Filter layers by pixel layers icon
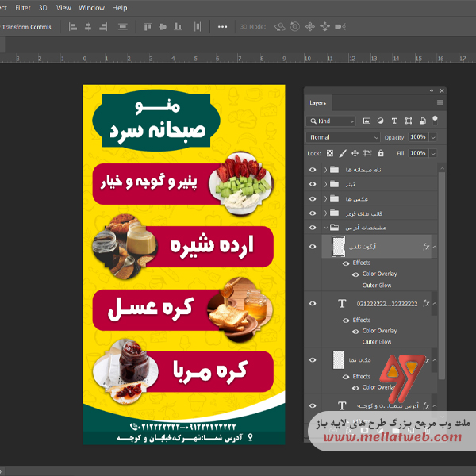The height and width of the screenshot is (476, 476). (x=367, y=121)
